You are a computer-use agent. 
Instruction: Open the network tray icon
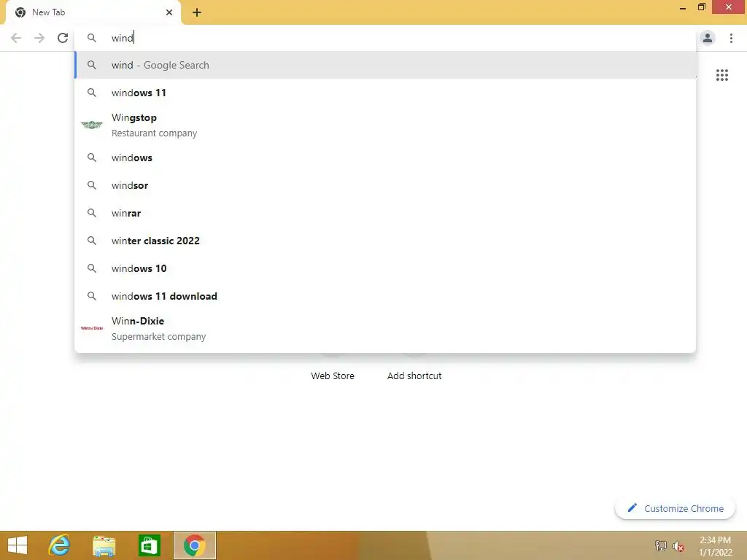click(x=660, y=545)
